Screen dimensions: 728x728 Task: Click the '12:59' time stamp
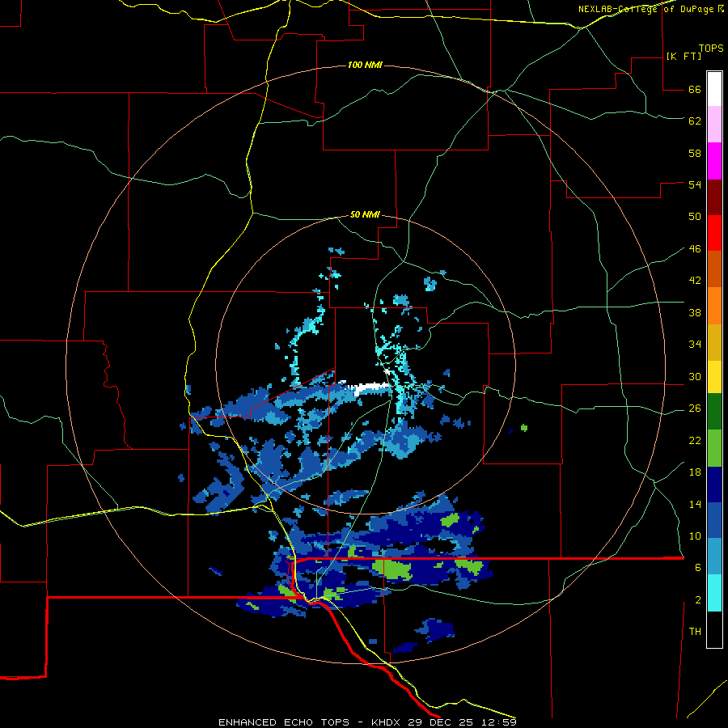point(501,722)
